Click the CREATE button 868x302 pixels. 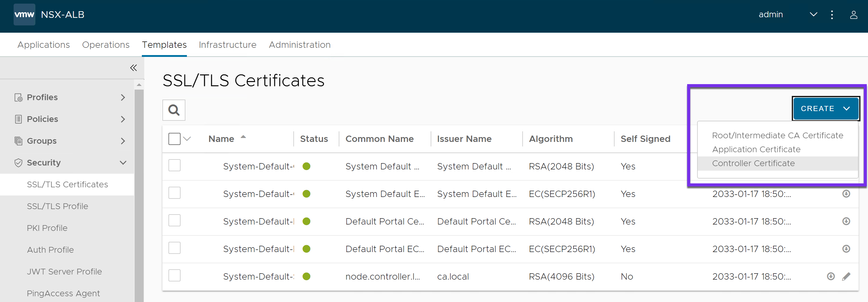pos(825,109)
